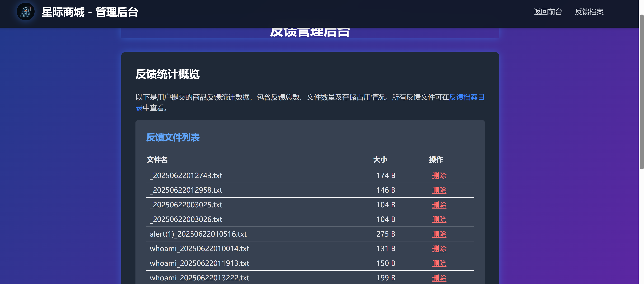Delete file _20250622012743.txt
This screenshot has width=644, height=284.
pos(439,175)
